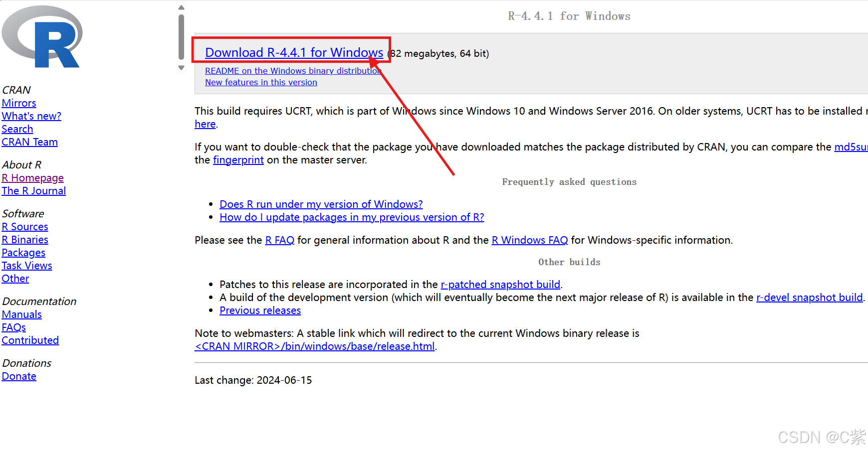Open Other under Software sidebar

click(x=15, y=279)
